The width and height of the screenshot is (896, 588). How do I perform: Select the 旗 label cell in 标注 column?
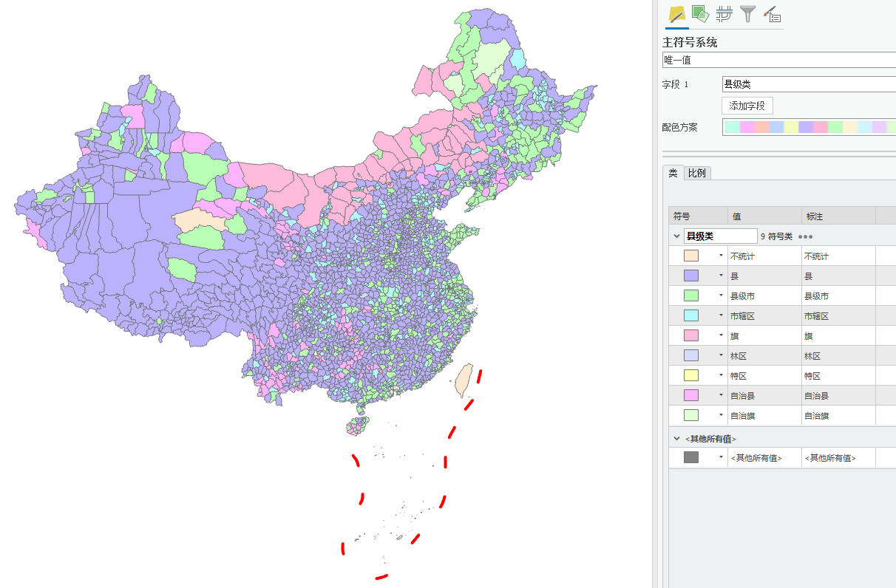click(838, 336)
